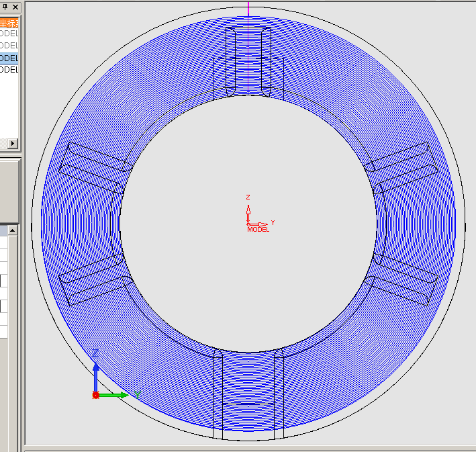
Task: Select the blue-highlighted MODEL list row
Action: (9, 58)
